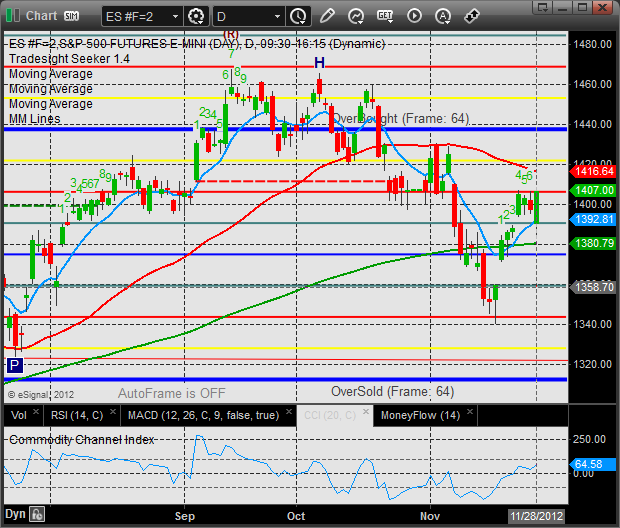This screenshot has width=620, height=528.
Task: Click the Commodity Channel Index title
Action: coord(81,440)
